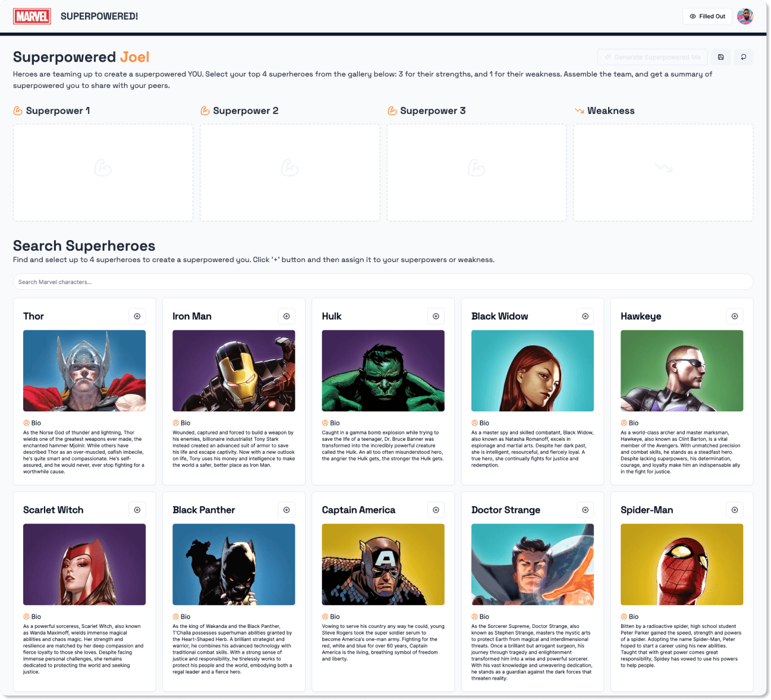Add Spider-Man with the plus icon
Viewport: 771px width, 700px height.
(734, 510)
